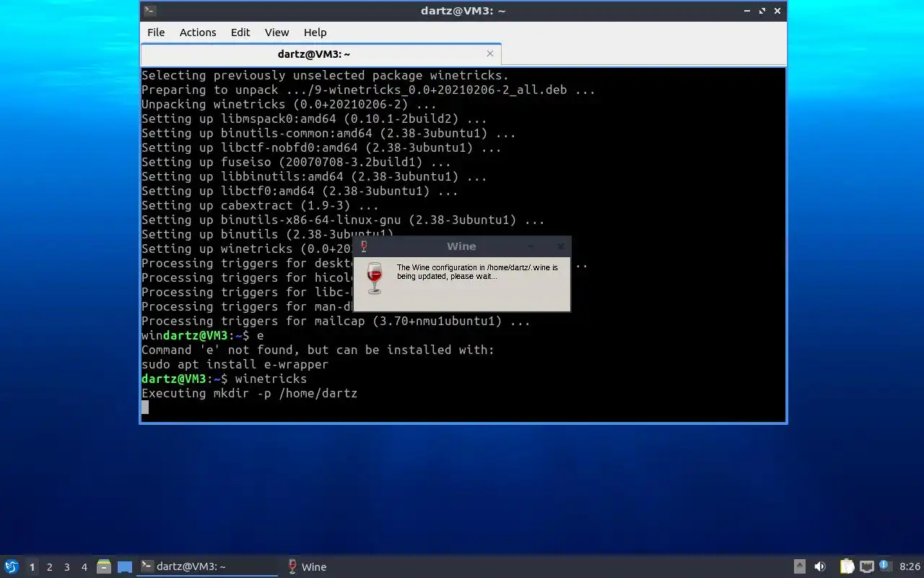
Task: Open the update notifier tray icon
Action: click(x=885, y=566)
